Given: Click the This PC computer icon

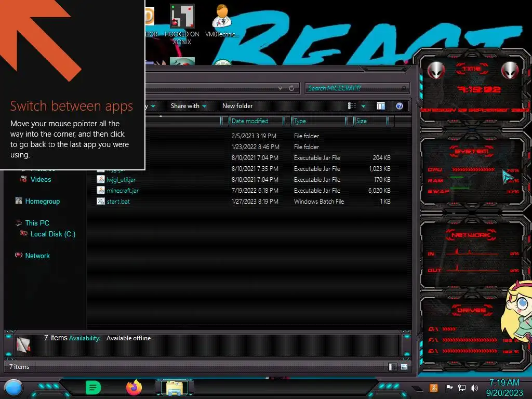Looking at the screenshot, I should (18, 222).
